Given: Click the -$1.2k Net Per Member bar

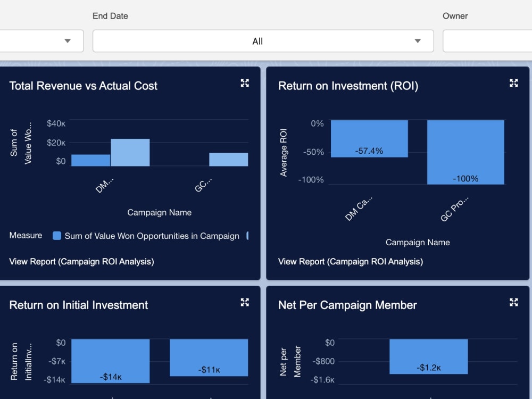Looking at the screenshot, I should [428, 356].
